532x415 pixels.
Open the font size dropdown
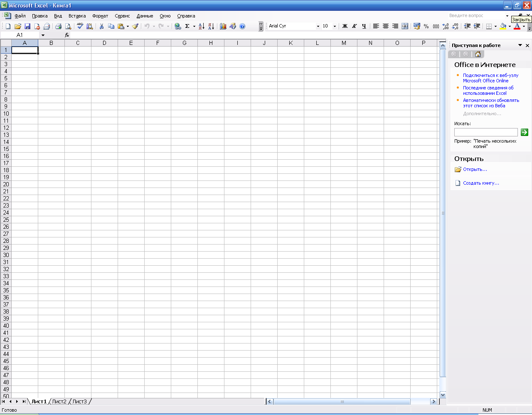335,26
